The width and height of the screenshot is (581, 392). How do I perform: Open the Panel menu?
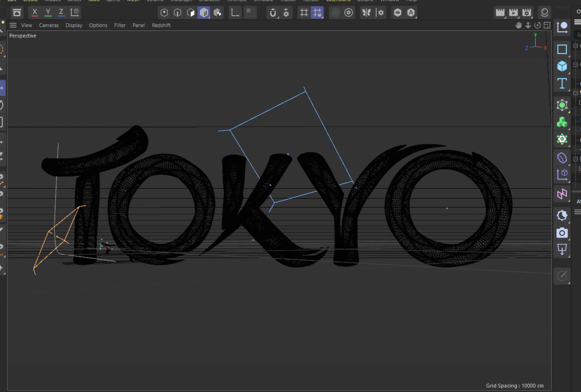pos(139,25)
